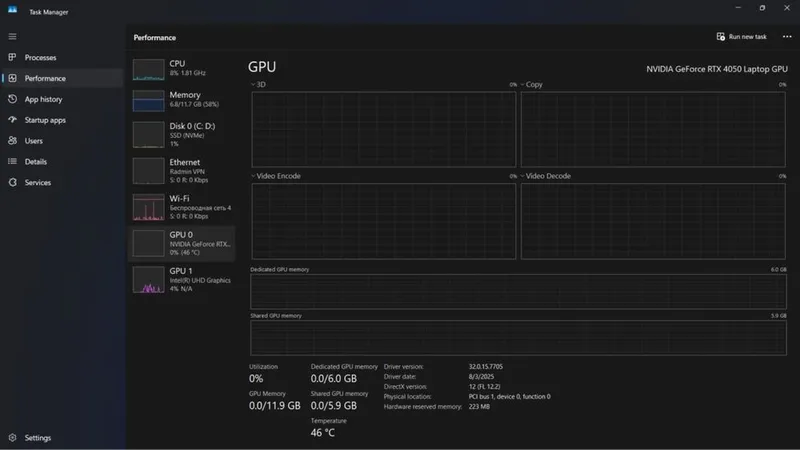Click Run new task button
Image resolution: width=800 pixels, height=450 pixels.
click(x=741, y=37)
